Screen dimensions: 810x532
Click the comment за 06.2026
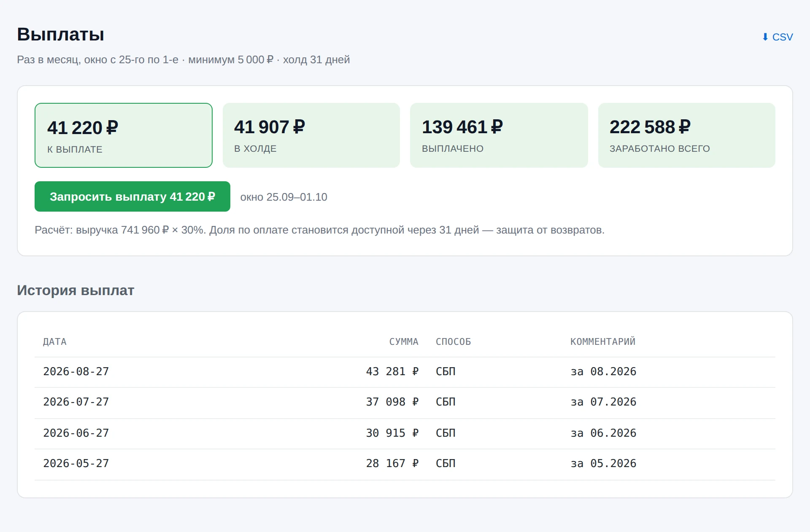[603, 433]
